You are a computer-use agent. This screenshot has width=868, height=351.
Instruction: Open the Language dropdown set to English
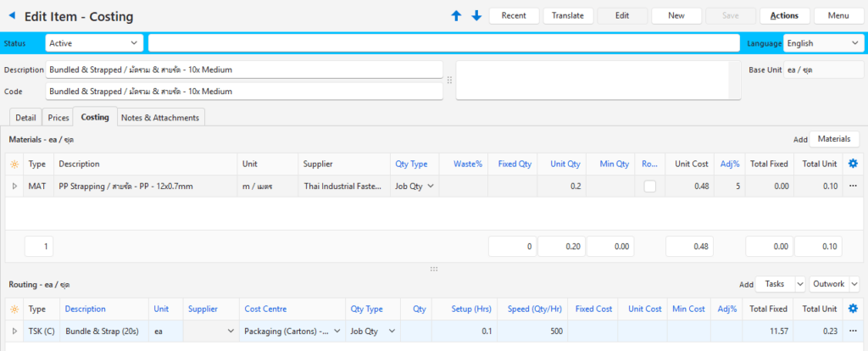tap(822, 43)
